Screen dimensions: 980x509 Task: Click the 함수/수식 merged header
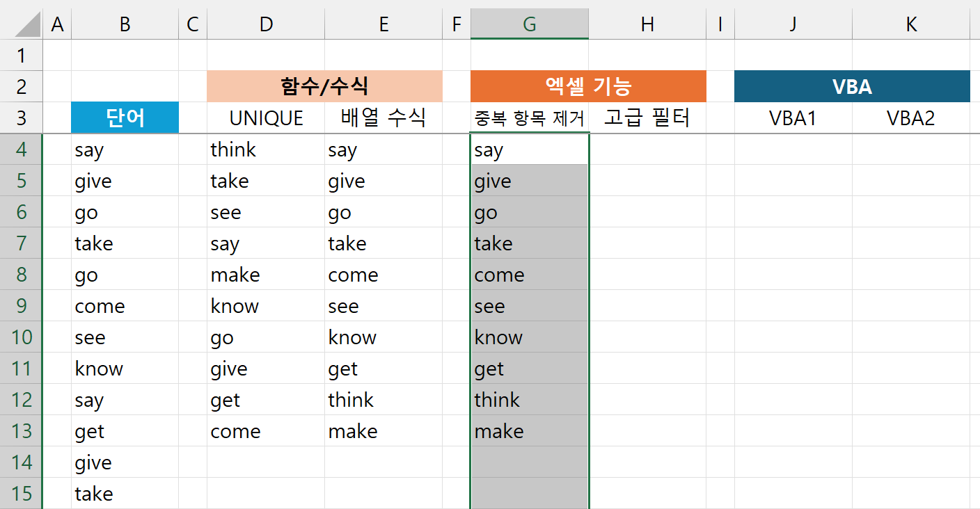[324, 86]
